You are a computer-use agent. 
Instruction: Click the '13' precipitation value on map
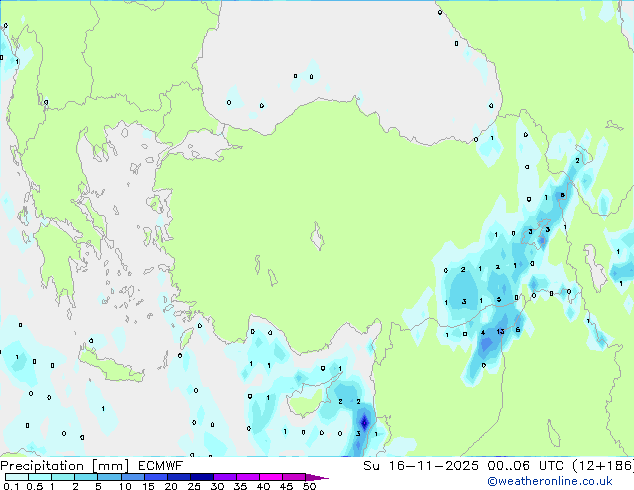pyautogui.click(x=500, y=332)
